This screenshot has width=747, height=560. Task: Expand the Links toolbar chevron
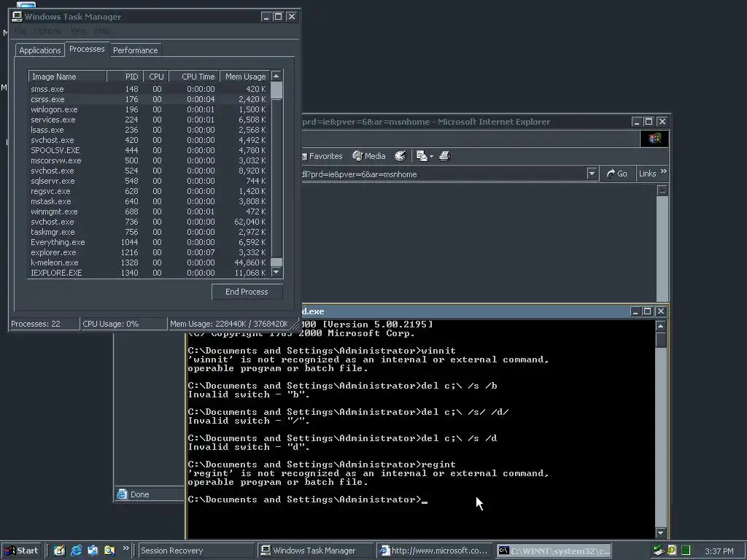pyautogui.click(x=664, y=171)
